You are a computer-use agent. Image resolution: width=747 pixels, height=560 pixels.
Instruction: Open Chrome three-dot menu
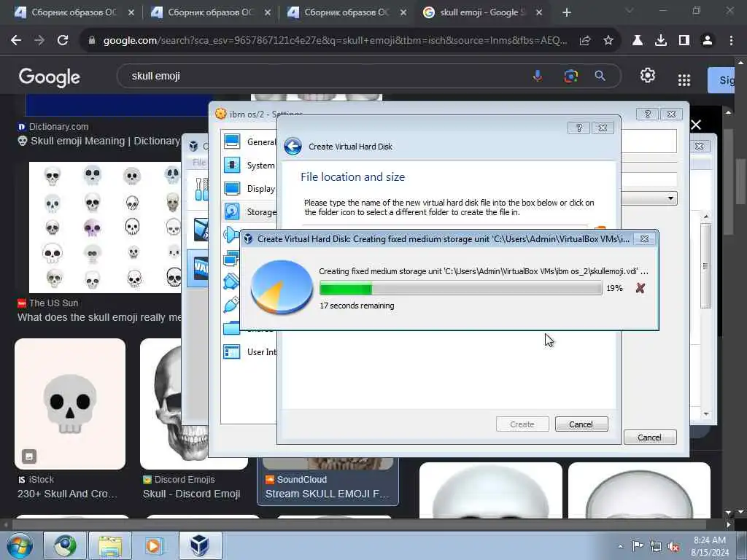[731, 41]
